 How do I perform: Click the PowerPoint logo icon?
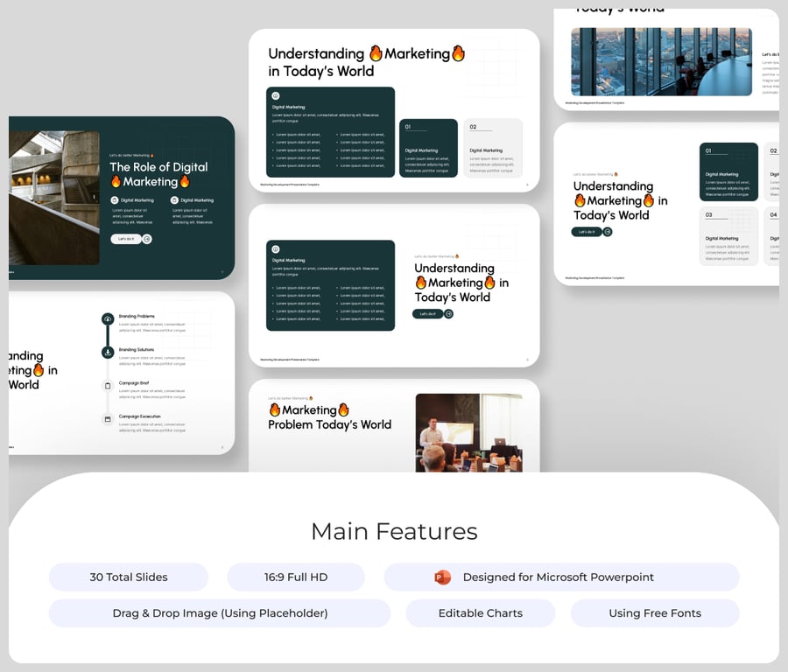click(442, 577)
